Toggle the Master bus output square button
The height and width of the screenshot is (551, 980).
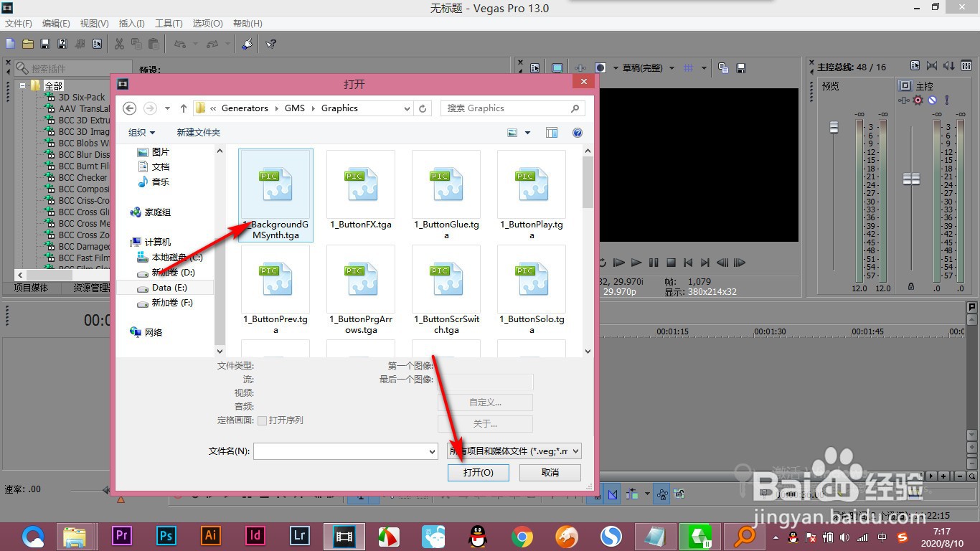pos(905,85)
